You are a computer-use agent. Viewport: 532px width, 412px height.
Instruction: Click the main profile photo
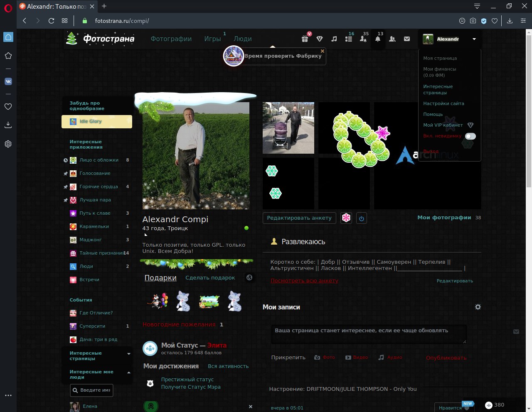pyautogui.click(x=196, y=156)
